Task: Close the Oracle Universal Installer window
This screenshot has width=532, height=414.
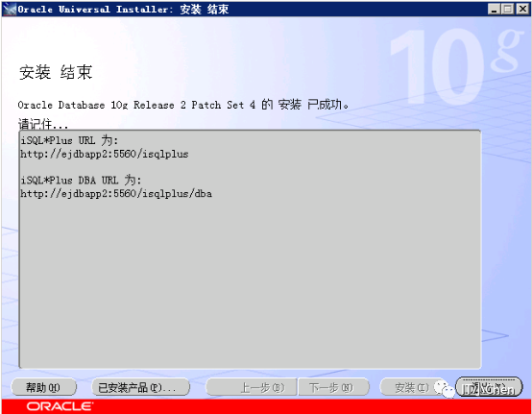Action: coord(522,10)
